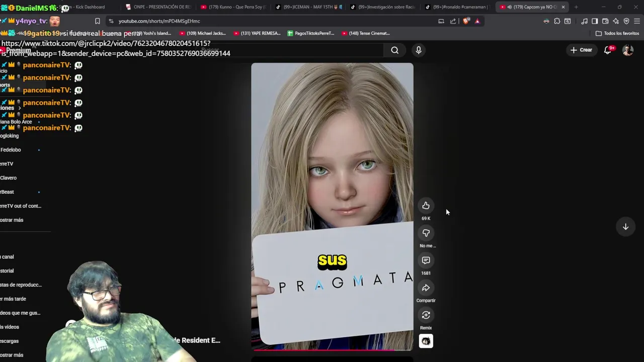
Task: Like the Pragmata short
Action: click(x=426, y=205)
